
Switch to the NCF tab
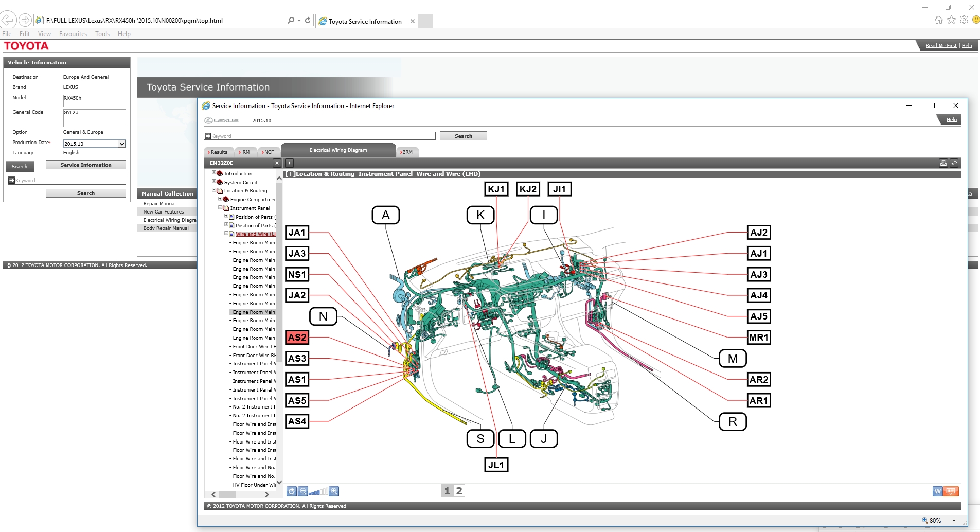point(269,152)
